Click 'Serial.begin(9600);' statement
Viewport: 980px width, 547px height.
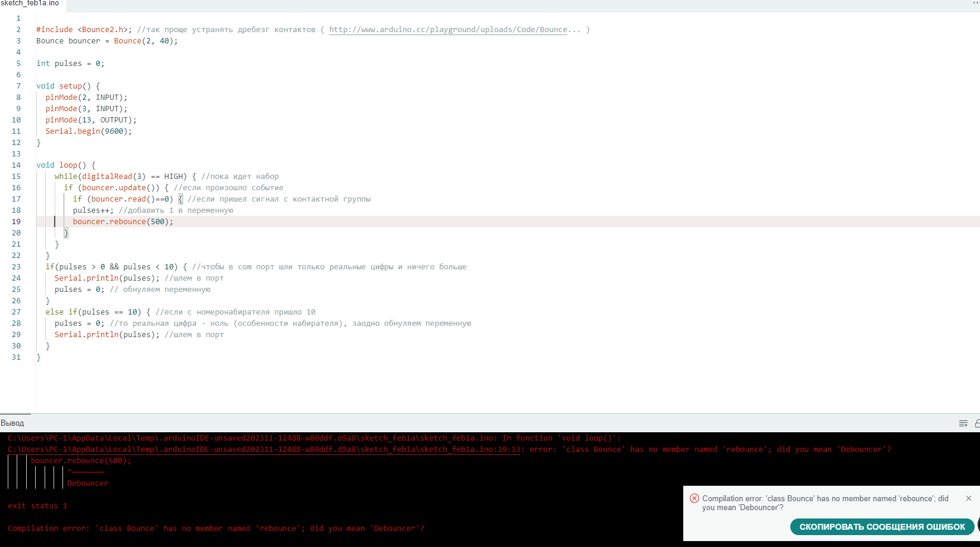click(89, 131)
